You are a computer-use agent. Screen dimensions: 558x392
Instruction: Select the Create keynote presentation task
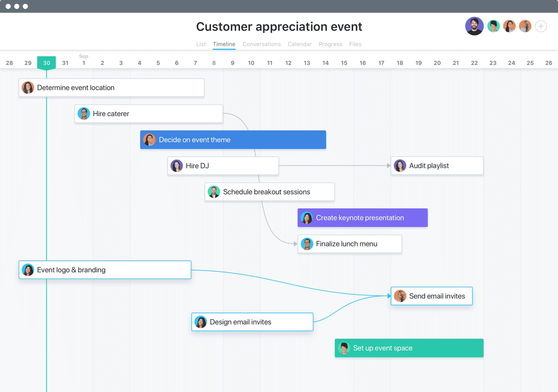pos(362,218)
